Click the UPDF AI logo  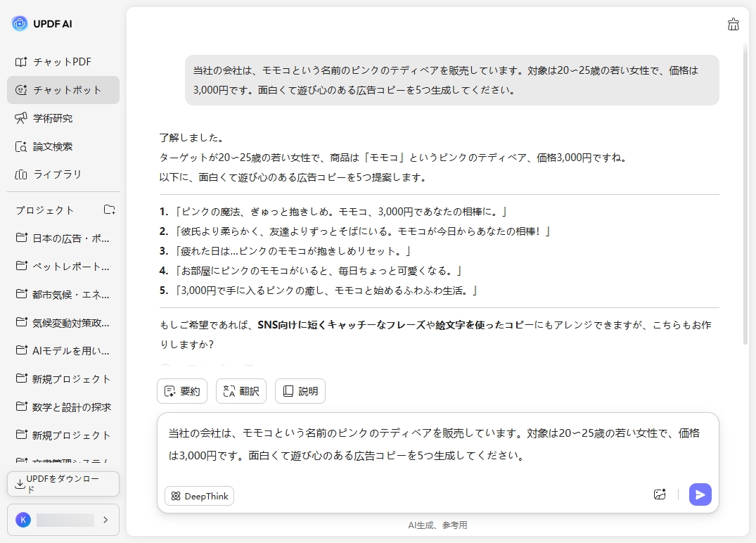(42, 23)
